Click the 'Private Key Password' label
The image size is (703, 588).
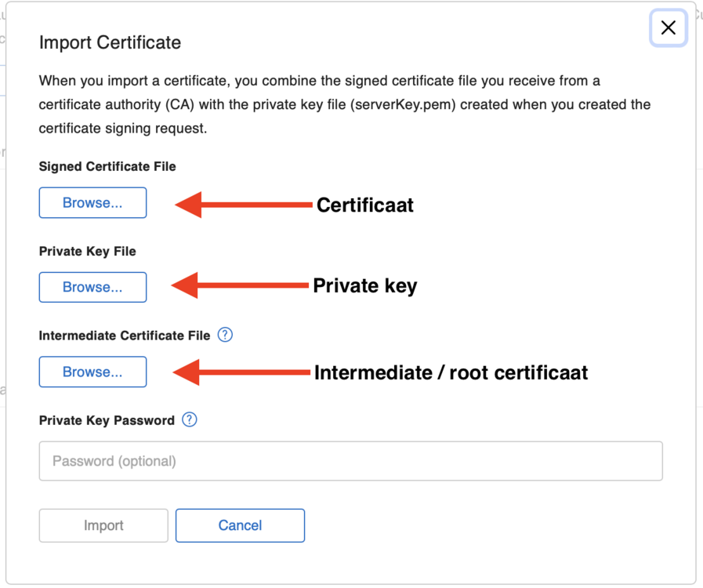click(107, 420)
